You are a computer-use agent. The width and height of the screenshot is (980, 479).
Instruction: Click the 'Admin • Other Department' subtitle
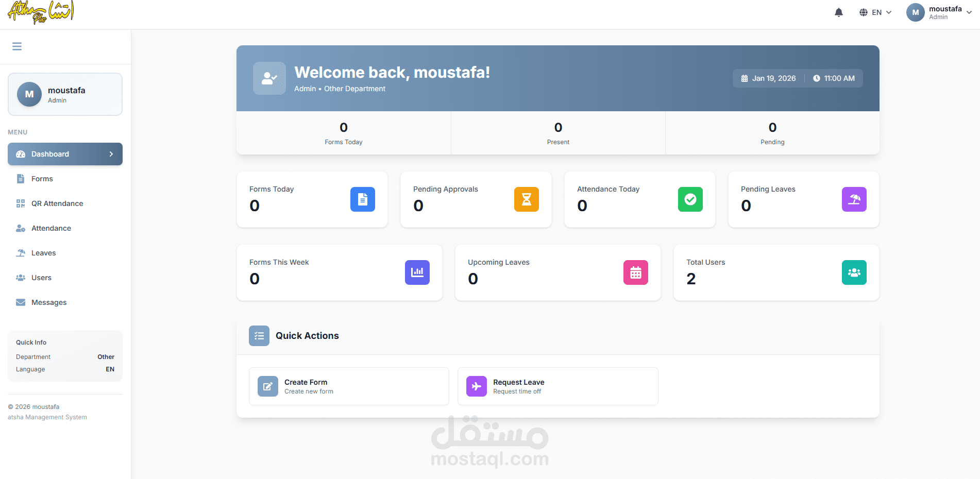tap(340, 89)
